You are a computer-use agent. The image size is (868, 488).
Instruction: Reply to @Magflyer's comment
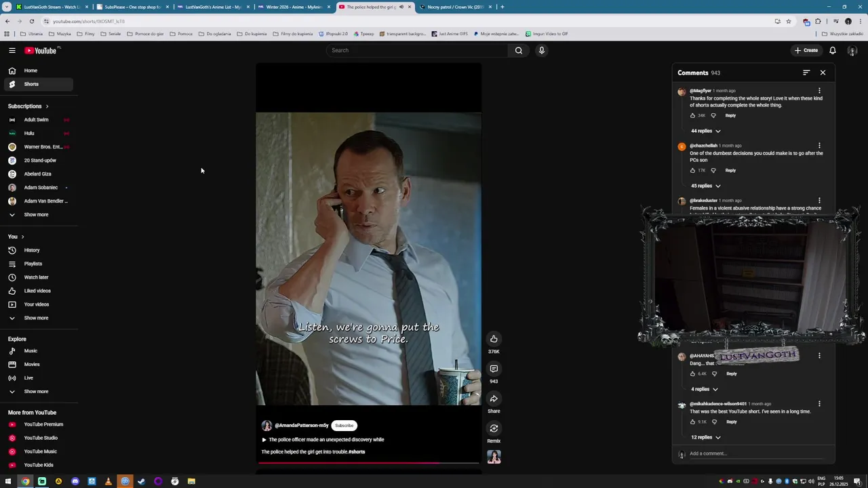coord(730,115)
